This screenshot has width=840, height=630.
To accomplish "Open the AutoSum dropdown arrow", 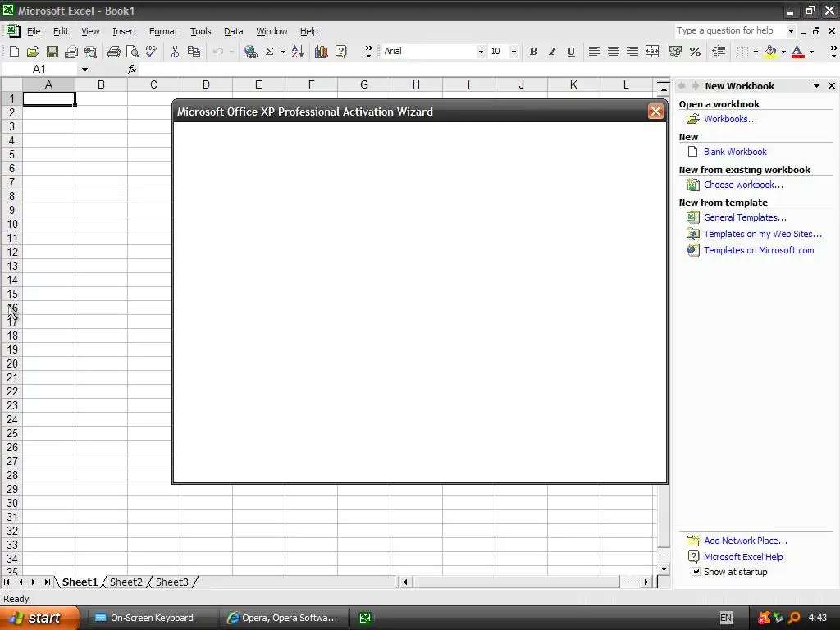I will click(x=283, y=52).
